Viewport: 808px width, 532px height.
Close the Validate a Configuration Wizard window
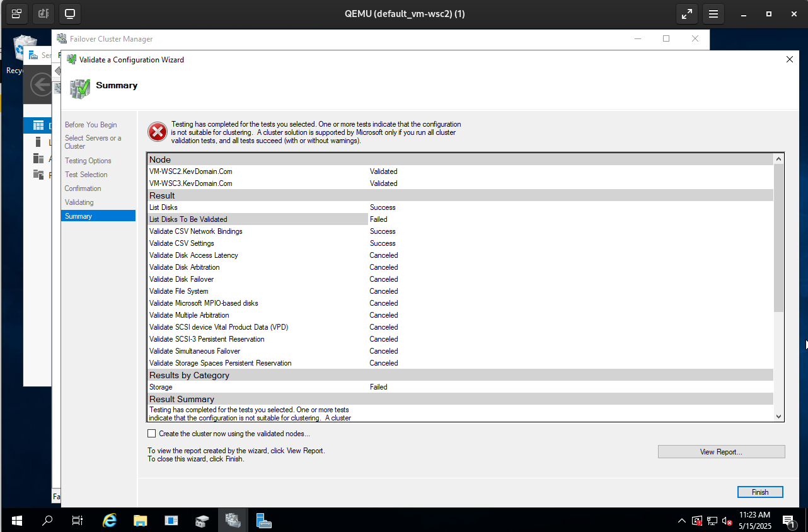[790, 59]
